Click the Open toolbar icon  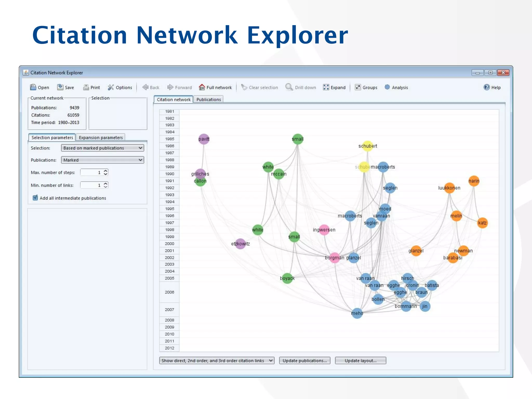33,87
